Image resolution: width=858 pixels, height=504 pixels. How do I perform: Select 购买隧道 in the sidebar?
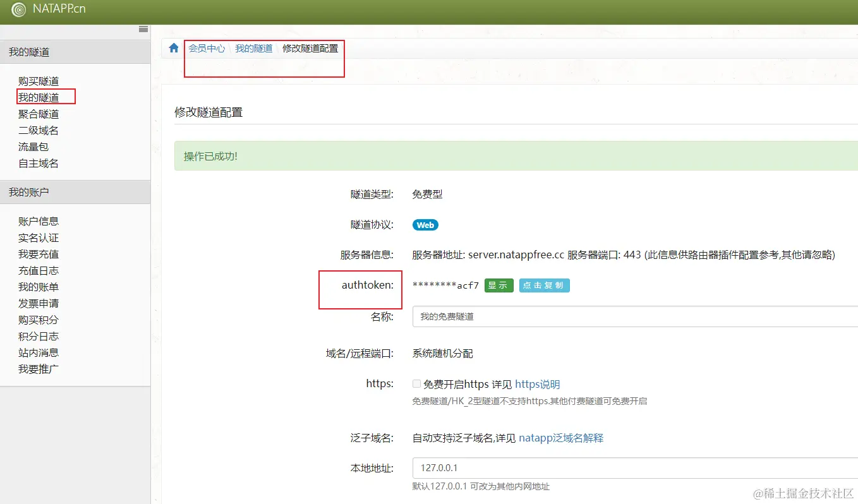pos(39,81)
